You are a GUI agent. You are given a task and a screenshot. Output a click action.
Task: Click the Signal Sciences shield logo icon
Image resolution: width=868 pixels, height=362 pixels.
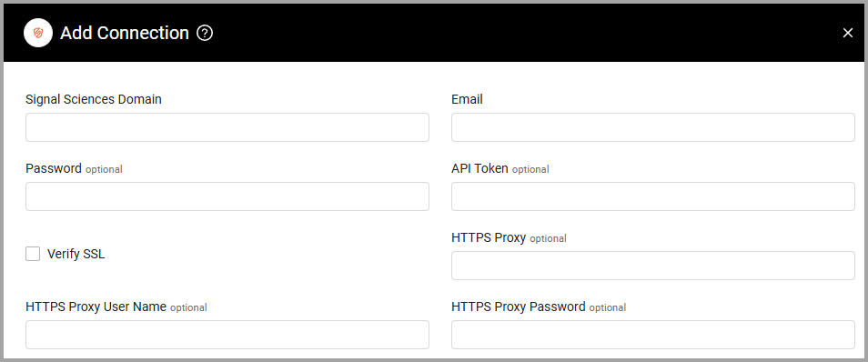(x=37, y=34)
